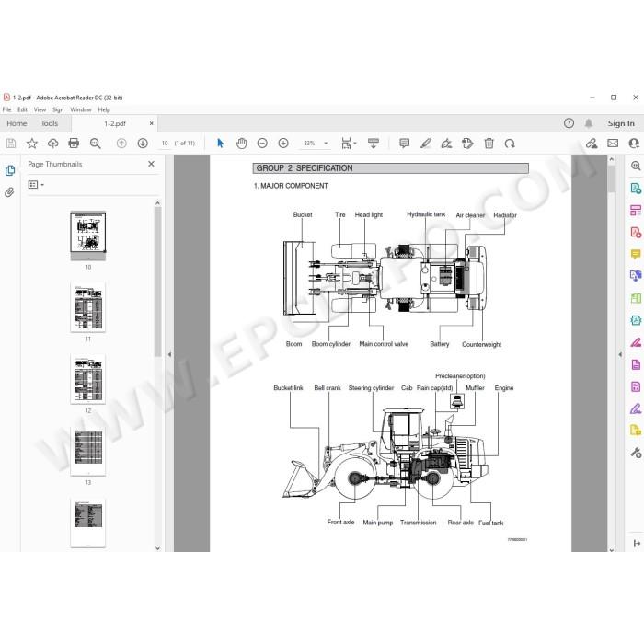Select the page 10 thumbnail

click(x=88, y=236)
